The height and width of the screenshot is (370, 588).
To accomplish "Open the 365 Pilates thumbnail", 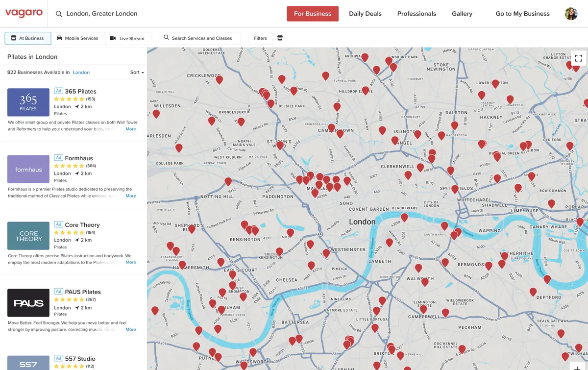I will click(x=28, y=102).
